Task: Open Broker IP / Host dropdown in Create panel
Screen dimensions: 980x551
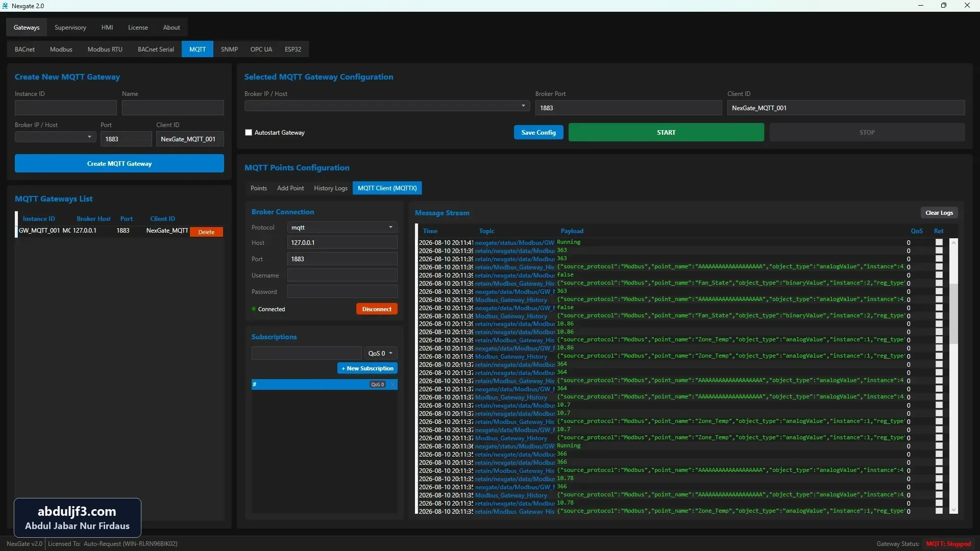Action: (x=55, y=137)
